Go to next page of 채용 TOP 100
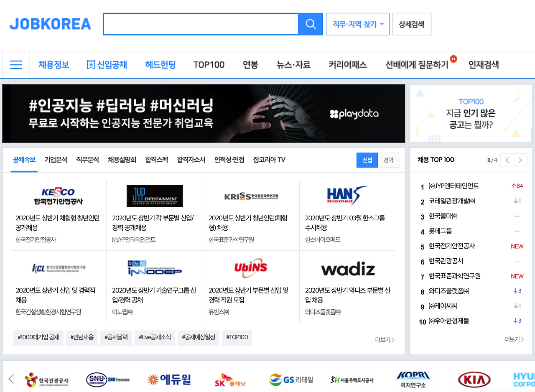 tap(520, 160)
